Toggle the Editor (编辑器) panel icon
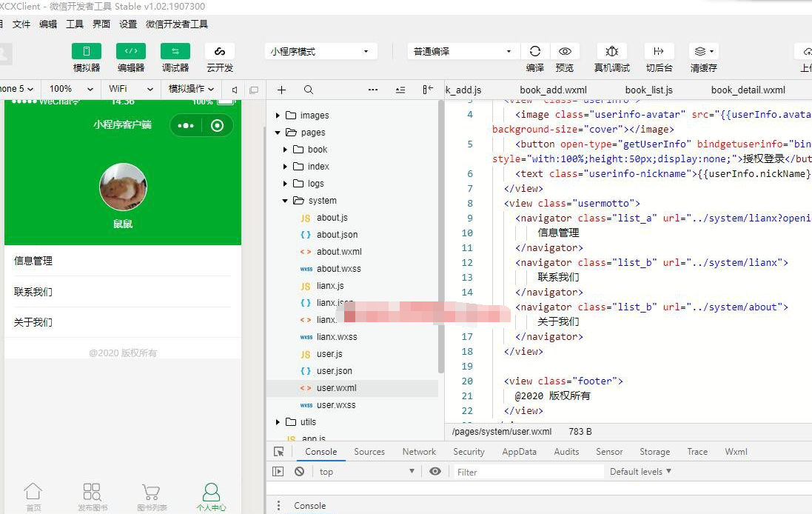Viewport: 812px width, 514px height. pyautogui.click(x=131, y=52)
